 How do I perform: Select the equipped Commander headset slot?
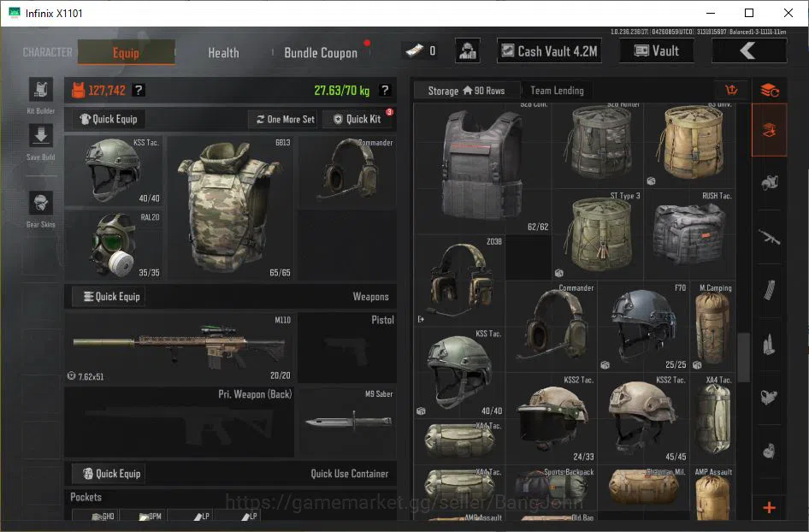click(x=347, y=172)
